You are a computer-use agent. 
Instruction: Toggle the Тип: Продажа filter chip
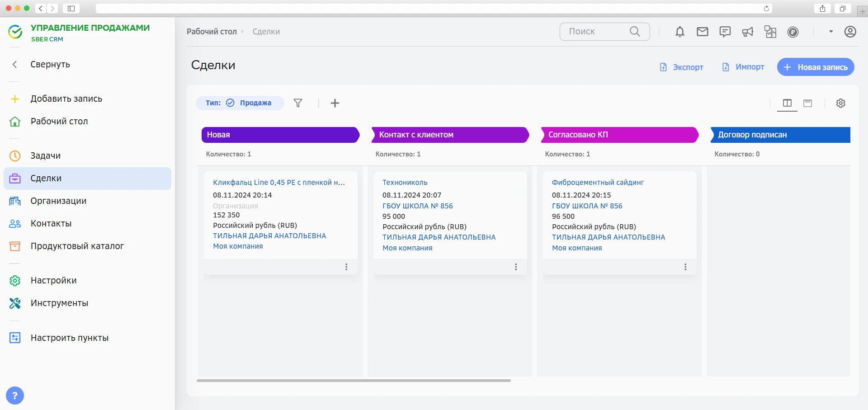[239, 103]
